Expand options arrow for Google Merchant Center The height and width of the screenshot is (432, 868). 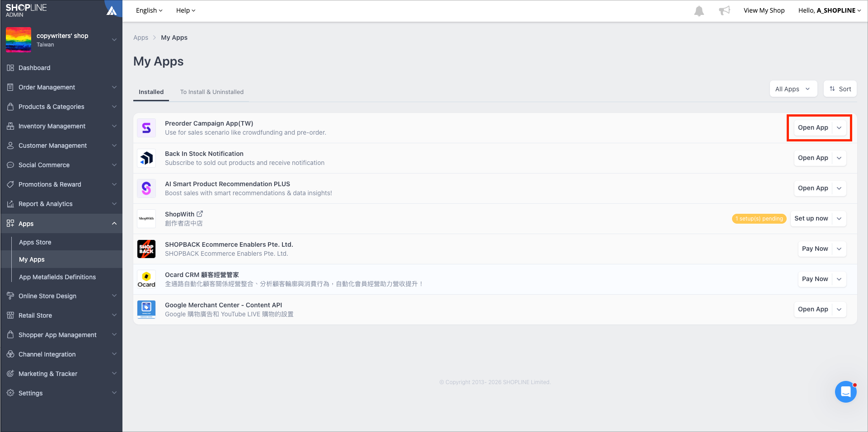(839, 310)
